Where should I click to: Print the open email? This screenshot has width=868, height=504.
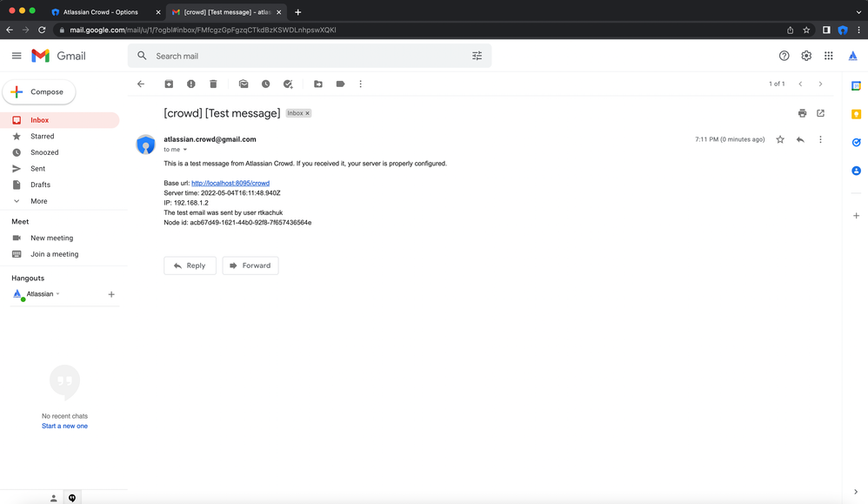802,113
